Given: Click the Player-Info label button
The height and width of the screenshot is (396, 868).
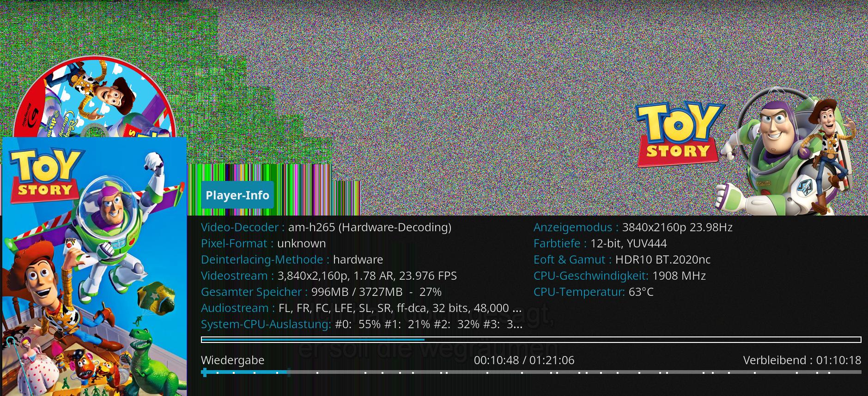Looking at the screenshot, I should pyautogui.click(x=237, y=195).
